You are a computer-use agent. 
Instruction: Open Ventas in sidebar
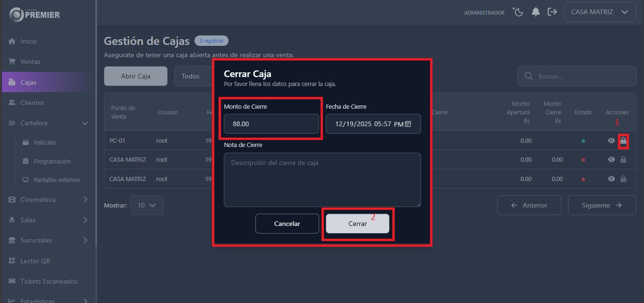[30, 62]
